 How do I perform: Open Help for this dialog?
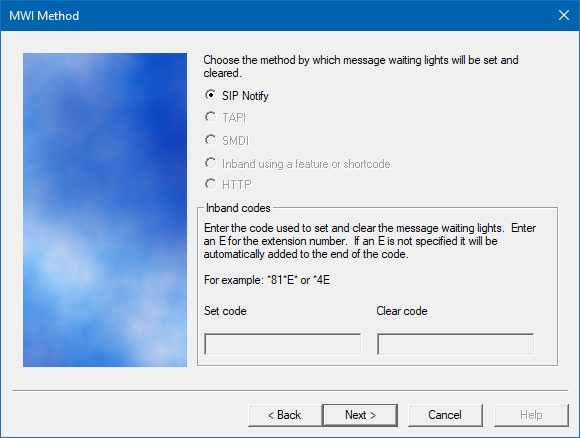tap(531, 415)
